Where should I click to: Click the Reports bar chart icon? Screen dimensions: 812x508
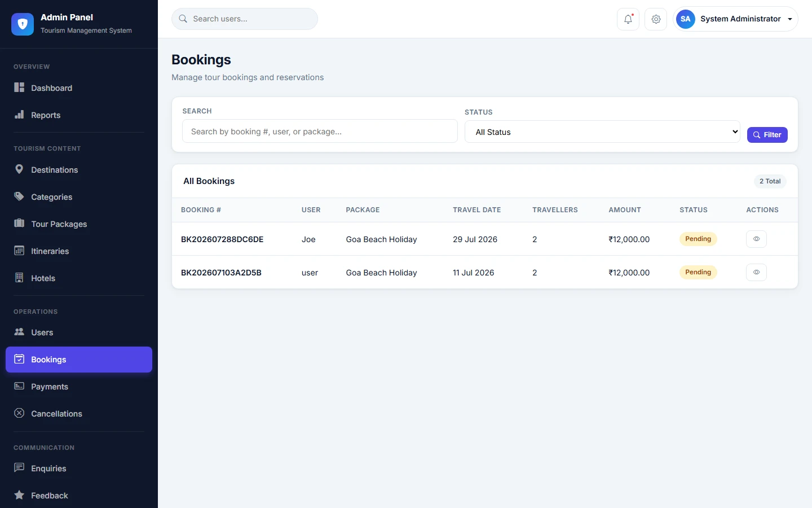[x=19, y=115]
